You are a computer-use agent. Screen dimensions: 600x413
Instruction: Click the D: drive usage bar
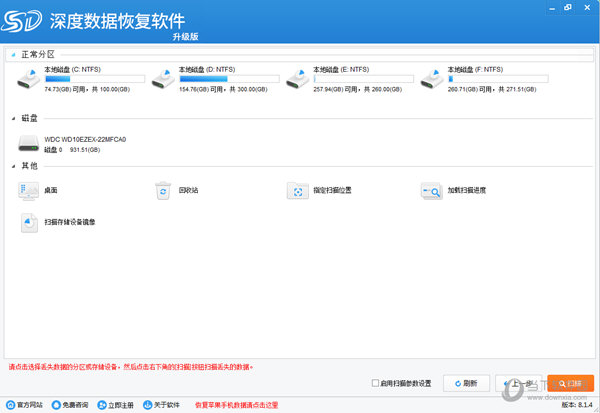point(230,79)
